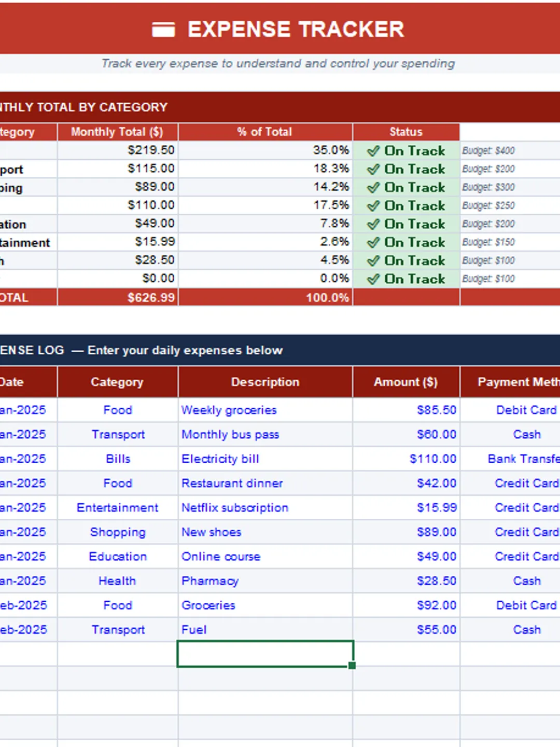
Task: Click the On Track checkmark for the $0.00 row
Action: click(373, 279)
